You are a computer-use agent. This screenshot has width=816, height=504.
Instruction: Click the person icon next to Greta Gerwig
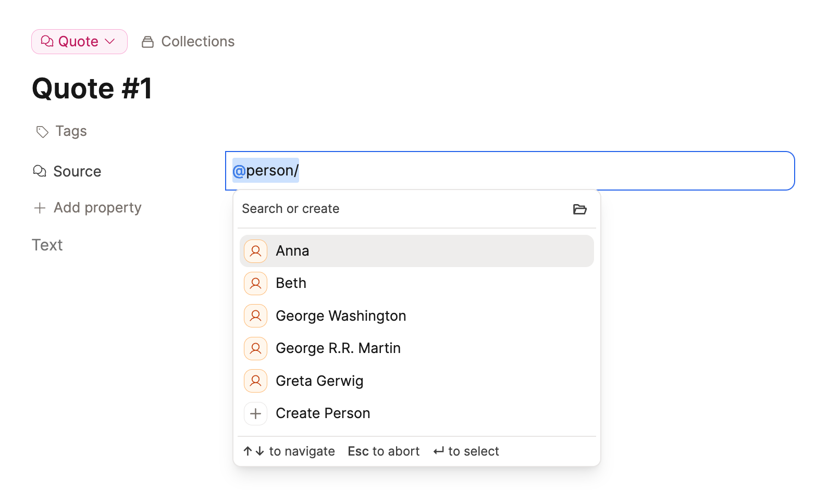pyautogui.click(x=255, y=381)
